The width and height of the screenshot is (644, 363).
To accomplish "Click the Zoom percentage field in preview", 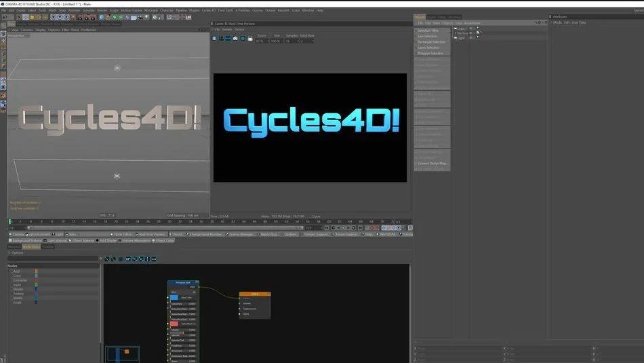I will [262, 41].
